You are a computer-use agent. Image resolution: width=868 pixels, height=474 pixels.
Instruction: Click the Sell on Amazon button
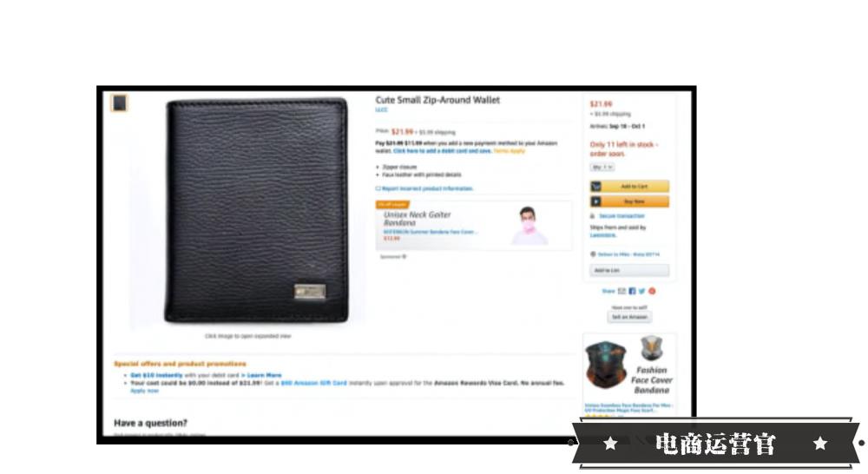pyautogui.click(x=629, y=317)
